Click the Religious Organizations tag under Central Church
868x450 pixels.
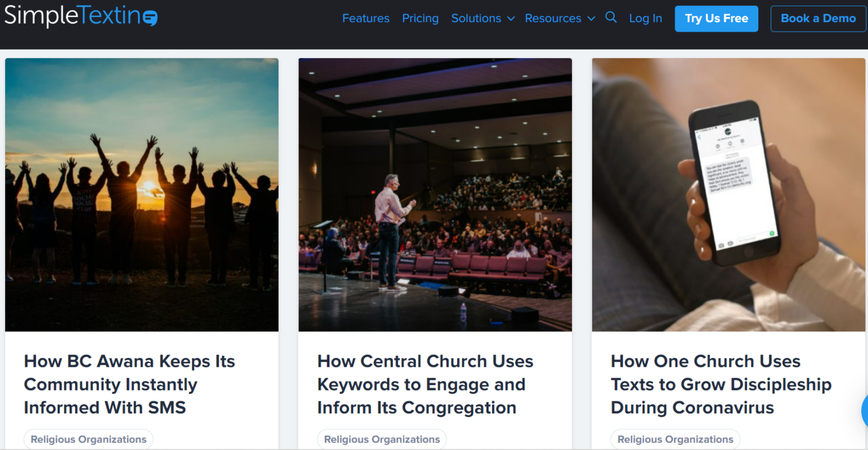tap(381, 439)
